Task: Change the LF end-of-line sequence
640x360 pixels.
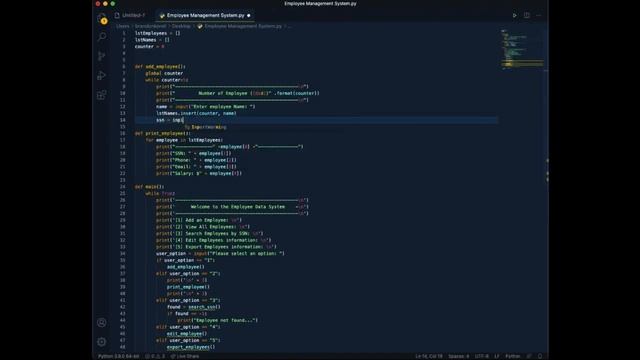Action: tap(497, 356)
